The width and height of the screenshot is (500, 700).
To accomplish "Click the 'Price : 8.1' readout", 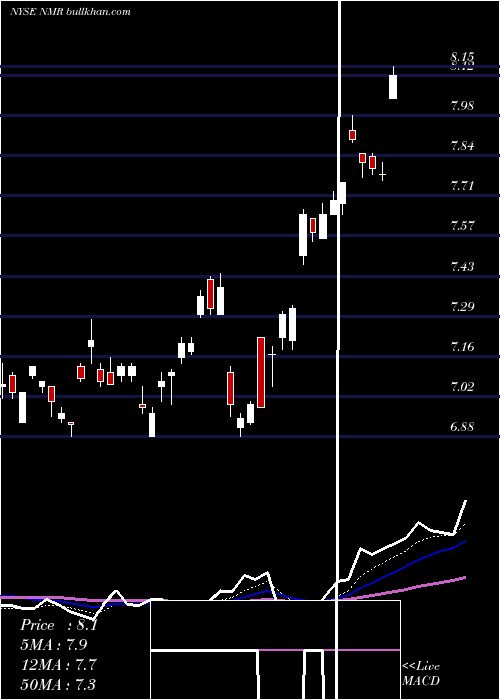I will click(x=58, y=625).
